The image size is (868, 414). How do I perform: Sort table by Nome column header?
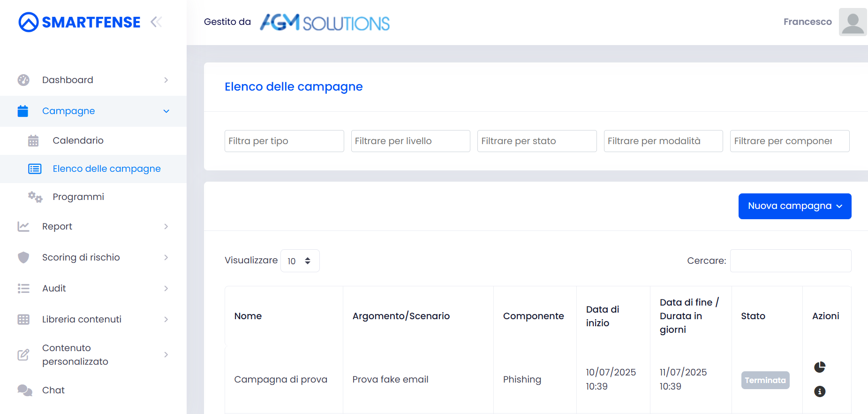[x=248, y=316]
